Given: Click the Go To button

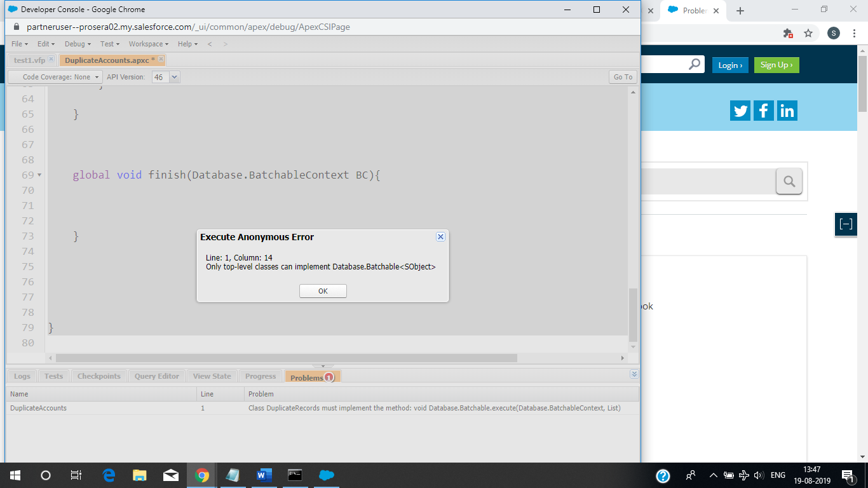Looking at the screenshot, I should (623, 77).
